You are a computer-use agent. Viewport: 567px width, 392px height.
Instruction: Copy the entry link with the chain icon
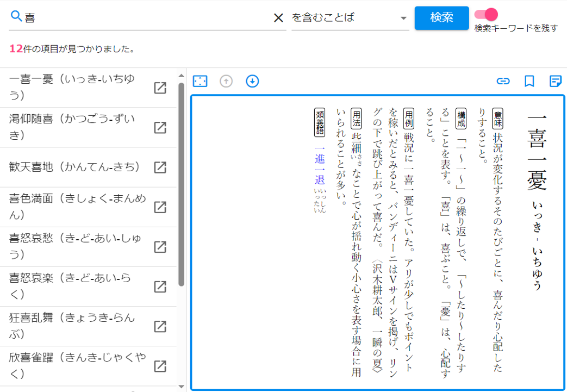pos(503,82)
